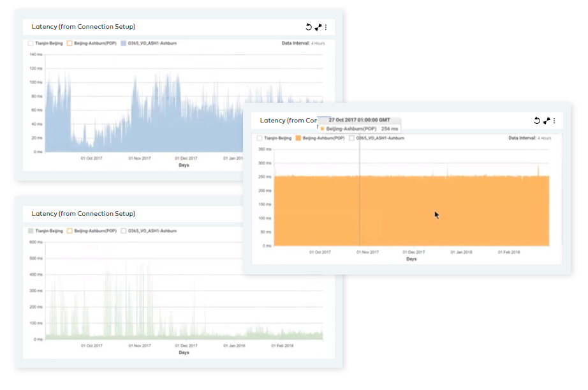Click '01 Jan 2018' on orange chart axis
Screen dimensions: 588x390
(x=461, y=252)
